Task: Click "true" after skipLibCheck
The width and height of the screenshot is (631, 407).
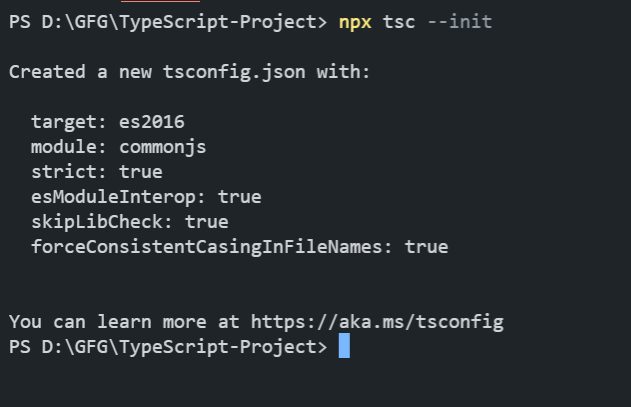Action: tap(206, 222)
